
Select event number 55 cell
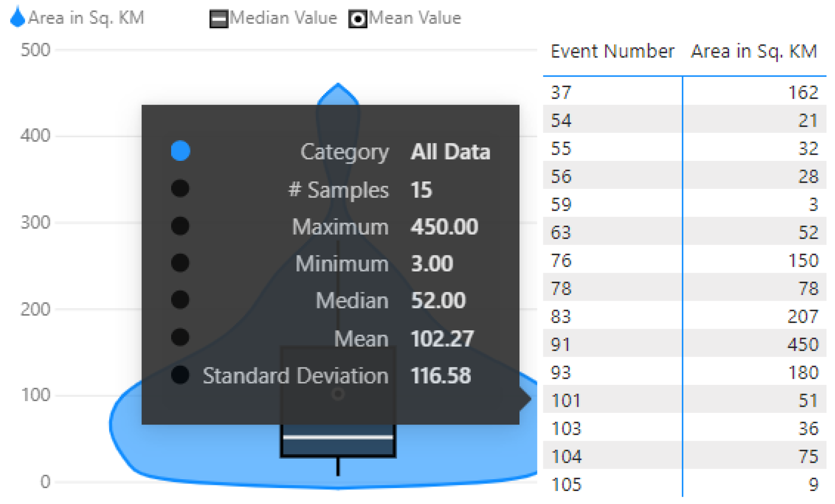click(x=561, y=148)
